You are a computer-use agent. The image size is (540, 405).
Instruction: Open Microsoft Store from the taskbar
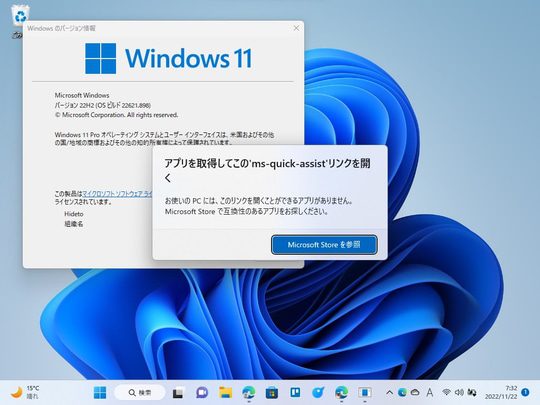point(272,392)
